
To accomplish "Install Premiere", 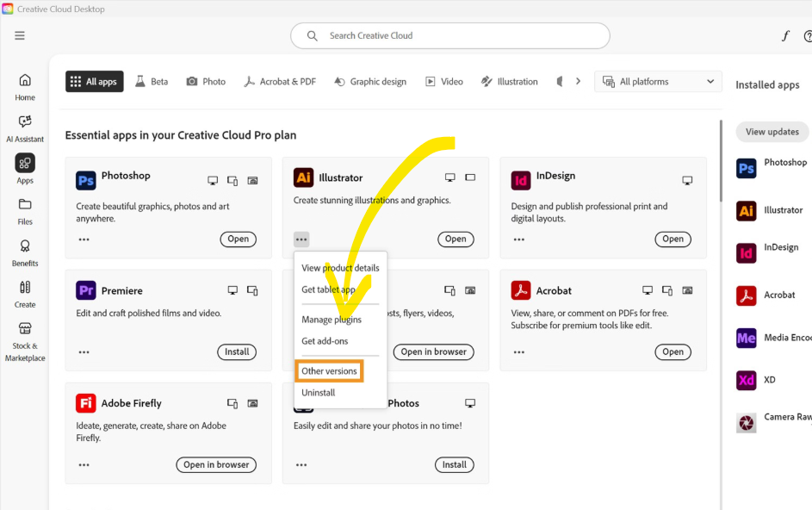I will click(237, 352).
